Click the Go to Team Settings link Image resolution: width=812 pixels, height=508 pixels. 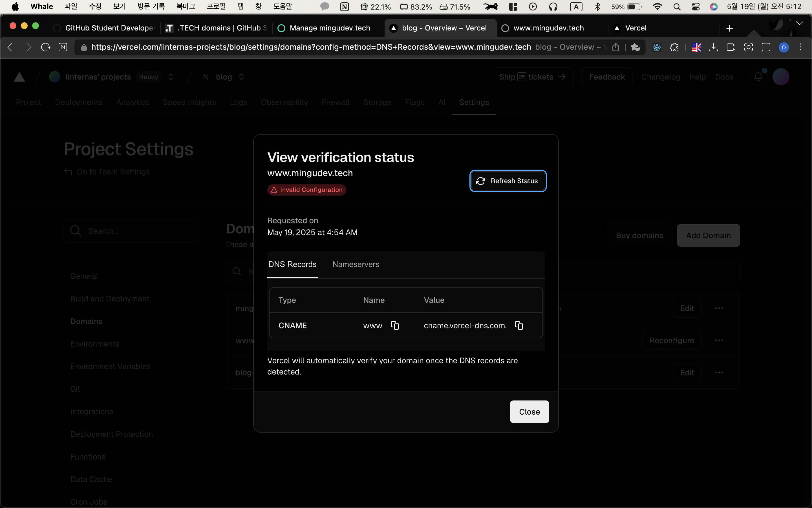point(107,172)
